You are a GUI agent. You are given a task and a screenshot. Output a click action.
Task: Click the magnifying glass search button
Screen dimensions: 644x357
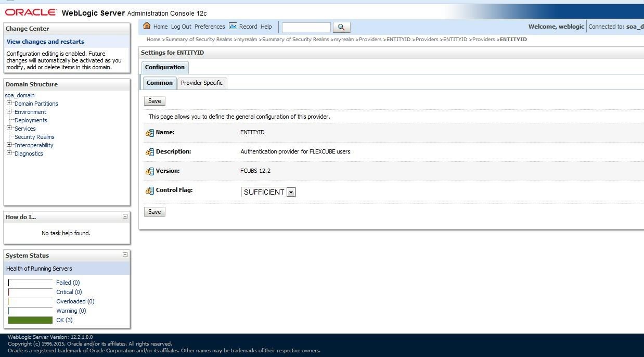(x=341, y=27)
